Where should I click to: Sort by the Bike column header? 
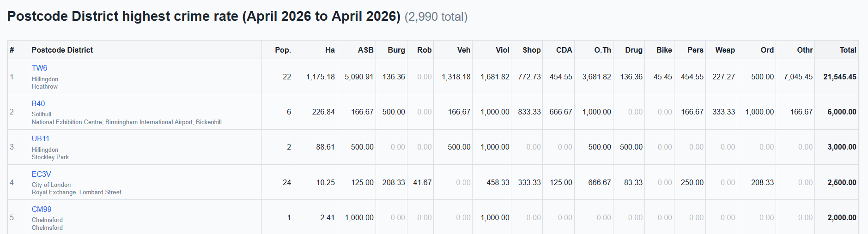tap(664, 50)
